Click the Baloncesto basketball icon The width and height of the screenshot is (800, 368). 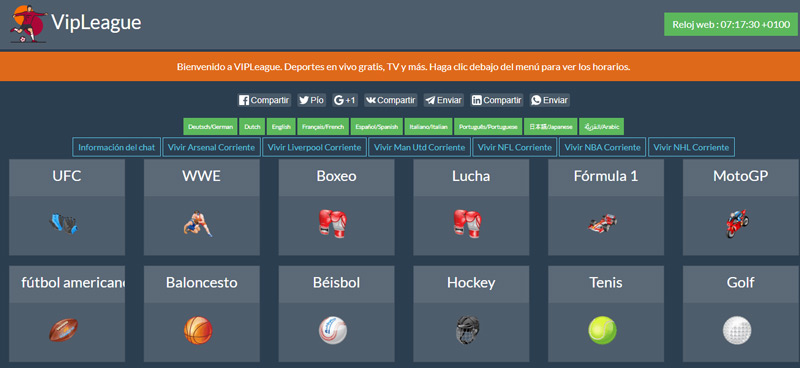[x=198, y=330]
